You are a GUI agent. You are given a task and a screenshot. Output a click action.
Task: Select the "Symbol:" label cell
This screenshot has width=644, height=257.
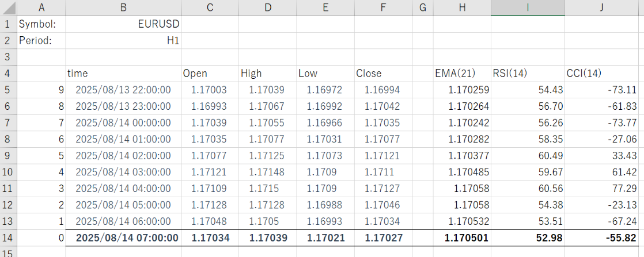click(x=41, y=24)
